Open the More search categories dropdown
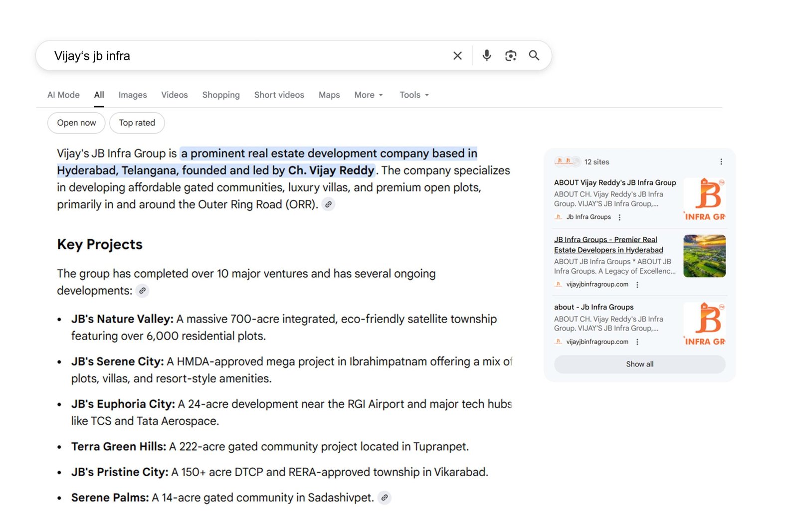This screenshot has width=798, height=532. [368, 95]
